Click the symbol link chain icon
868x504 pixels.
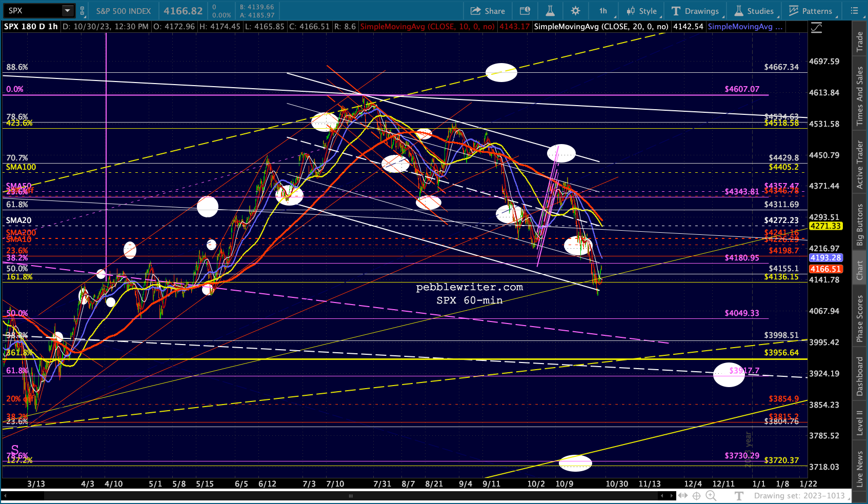coord(82,11)
